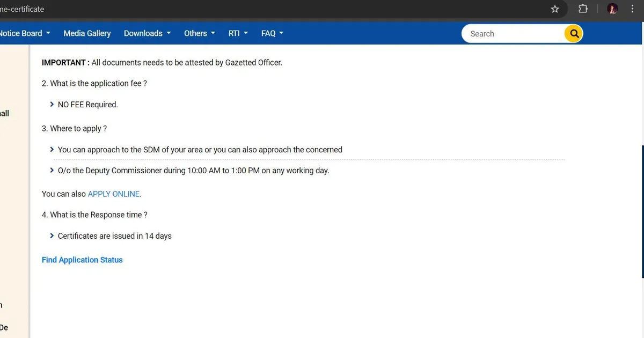644x338 pixels.
Task: Open the Chrome profile avatar
Action: (x=612, y=9)
